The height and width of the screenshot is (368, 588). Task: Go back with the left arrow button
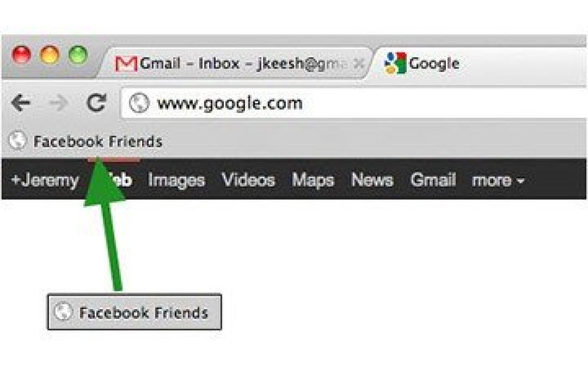coord(21,103)
